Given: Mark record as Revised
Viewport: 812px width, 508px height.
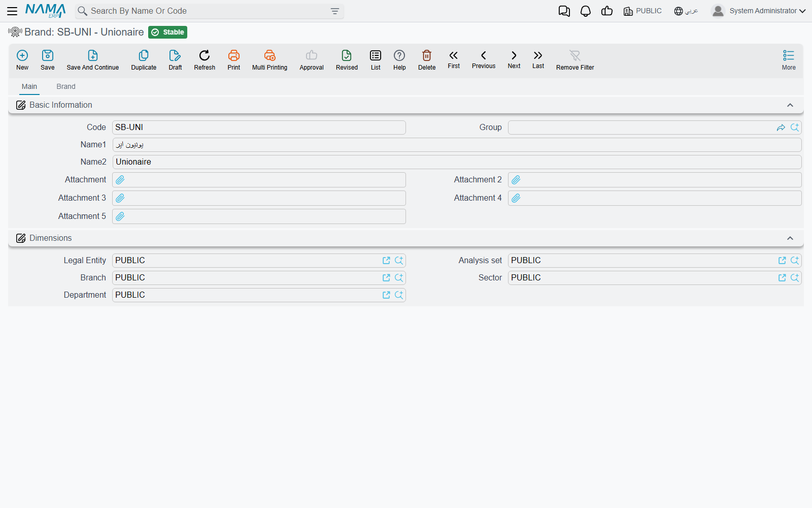Looking at the screenshot, I should (347, 60).
